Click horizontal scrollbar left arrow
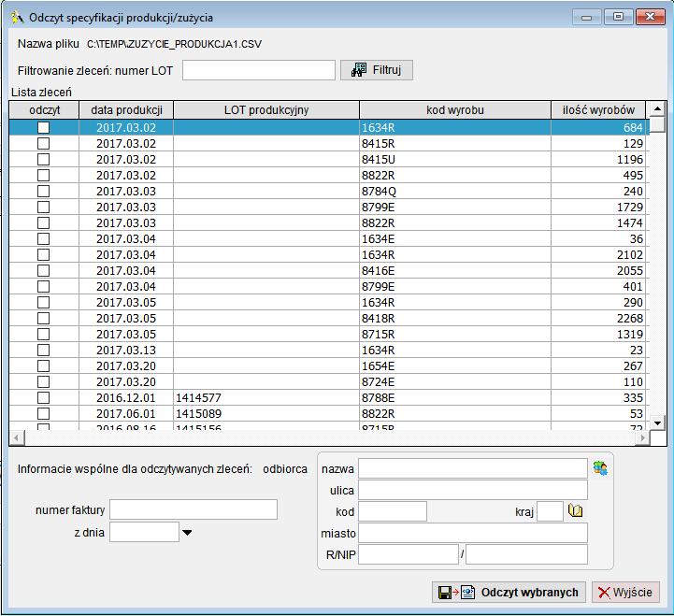The height and width of the screenshot is (616, 674). pos(16,438)
